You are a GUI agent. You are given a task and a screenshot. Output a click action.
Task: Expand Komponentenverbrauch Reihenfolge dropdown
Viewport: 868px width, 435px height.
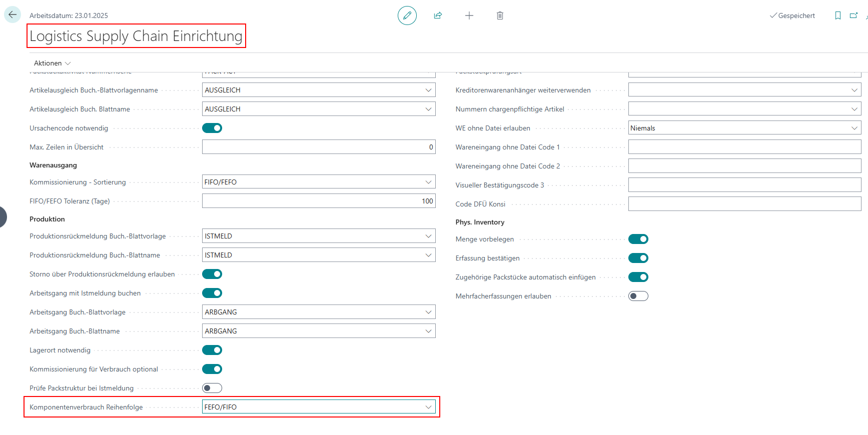point(428,407)
